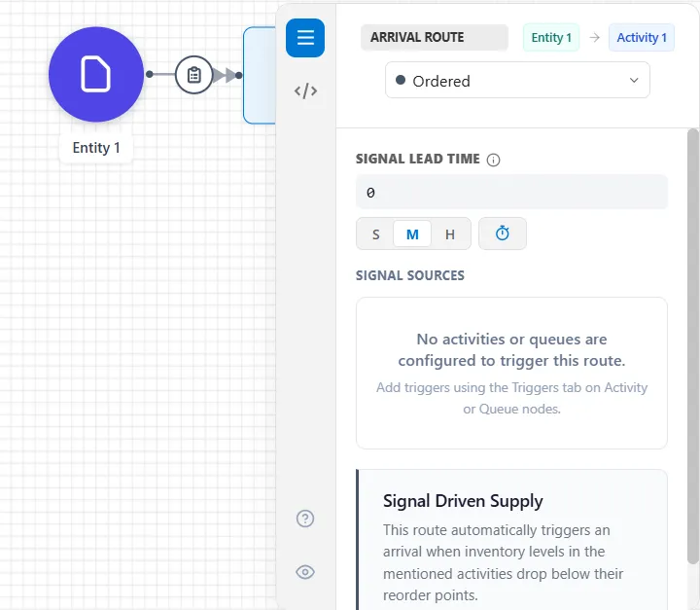Open help question mark icon
700x610 pixels.
tap(305, 519)
